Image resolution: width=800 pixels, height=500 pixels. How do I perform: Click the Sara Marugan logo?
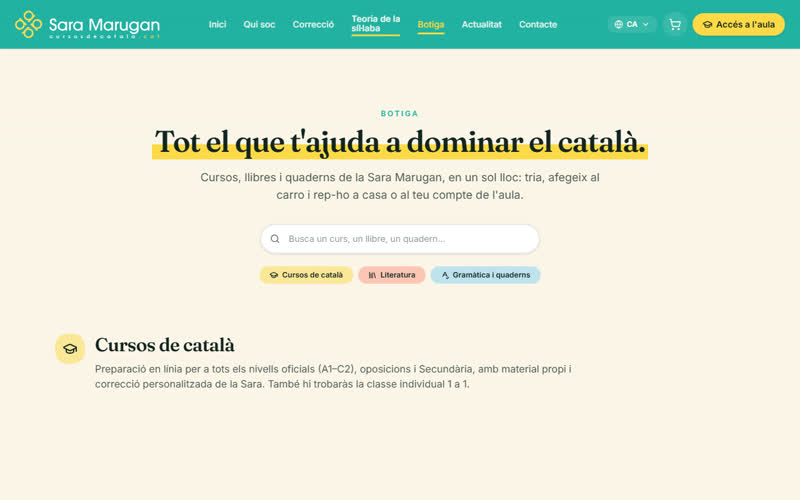pyautogui.click(x=87, y=24)
